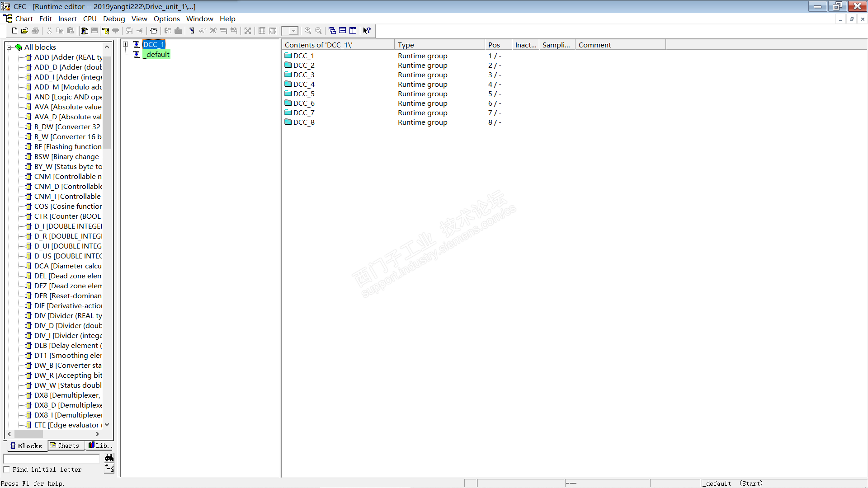Viewport: 868px width, 488px height.
Task: Click the Open chart folder icon
Action: click(25, 31)
